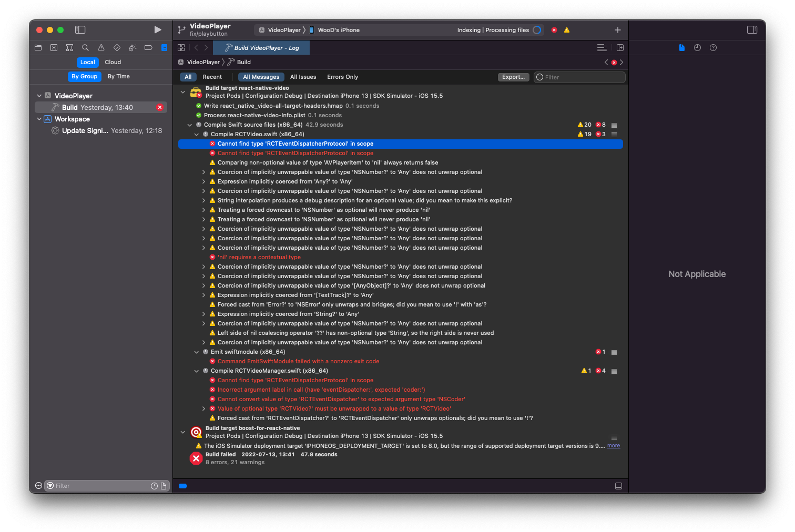Open the Project navigator folder icon
This screenshot has width=795, height=532.
click(x=38, y=47)
